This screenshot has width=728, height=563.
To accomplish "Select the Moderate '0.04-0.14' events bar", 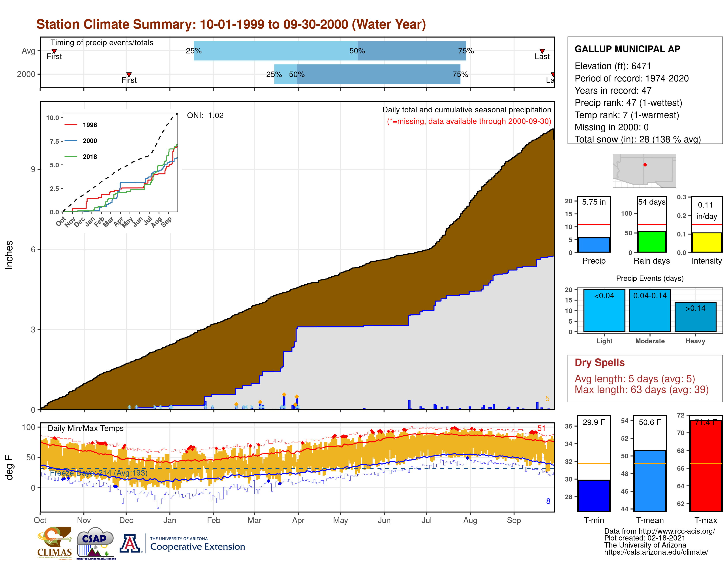I will (650, 310).
